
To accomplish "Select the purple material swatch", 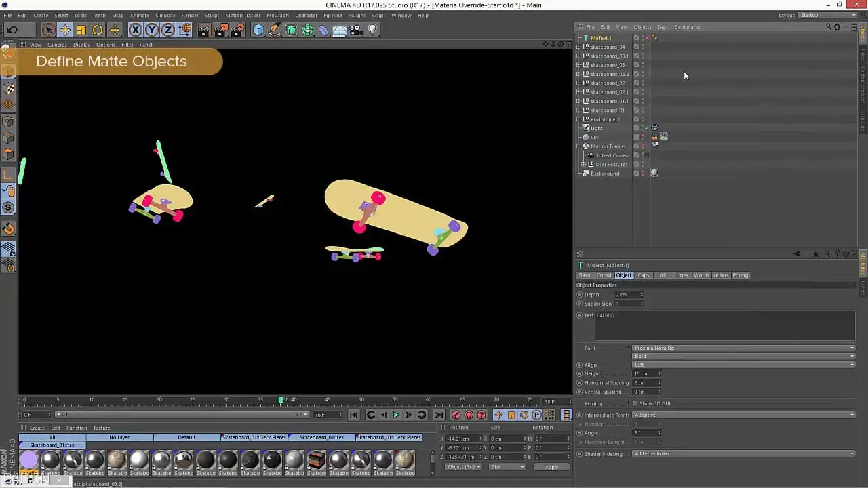I will pos(28,460).
